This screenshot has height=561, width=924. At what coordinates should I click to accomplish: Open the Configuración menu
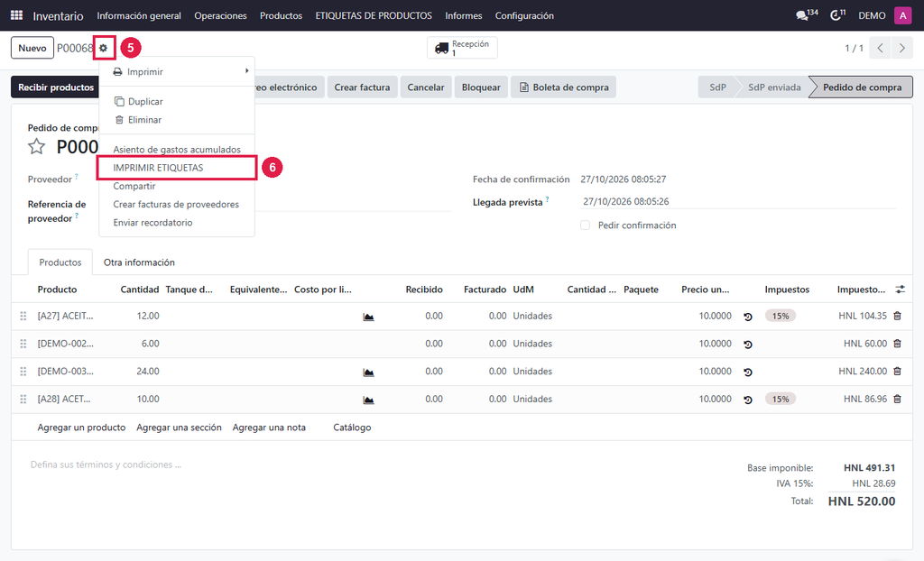tap(524, 16)
